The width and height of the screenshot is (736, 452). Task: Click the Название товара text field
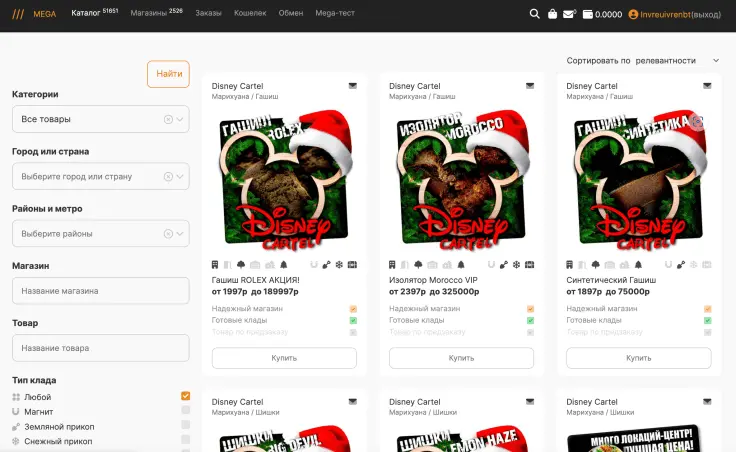pos(100,348)
